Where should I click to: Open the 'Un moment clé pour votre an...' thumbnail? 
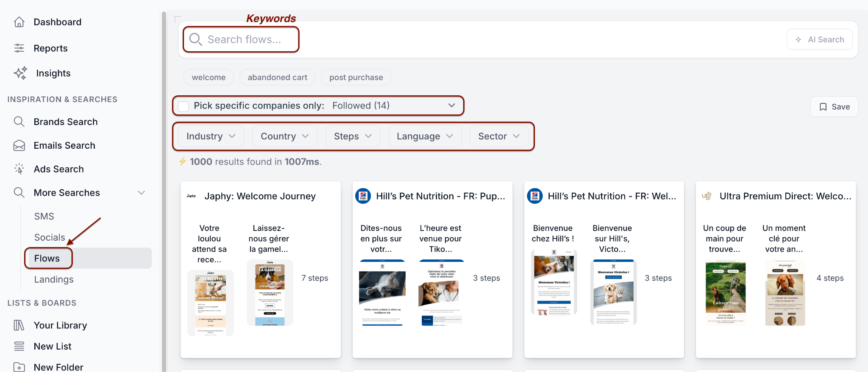(x=785, y=293)
